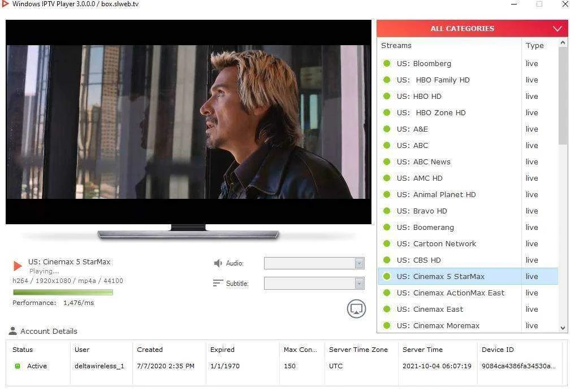Click green dot beside US: Cinemax Moremax
Screen dimensions: 575x392
pos(387,325)
